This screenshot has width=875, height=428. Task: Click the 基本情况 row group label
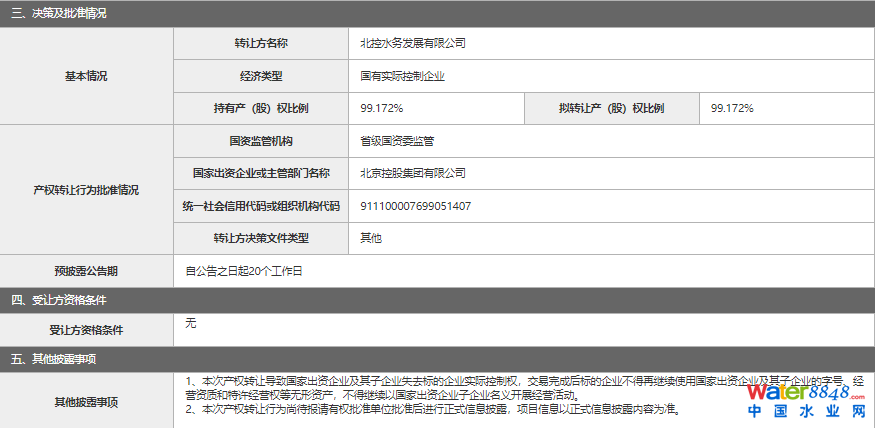[86, 76]
